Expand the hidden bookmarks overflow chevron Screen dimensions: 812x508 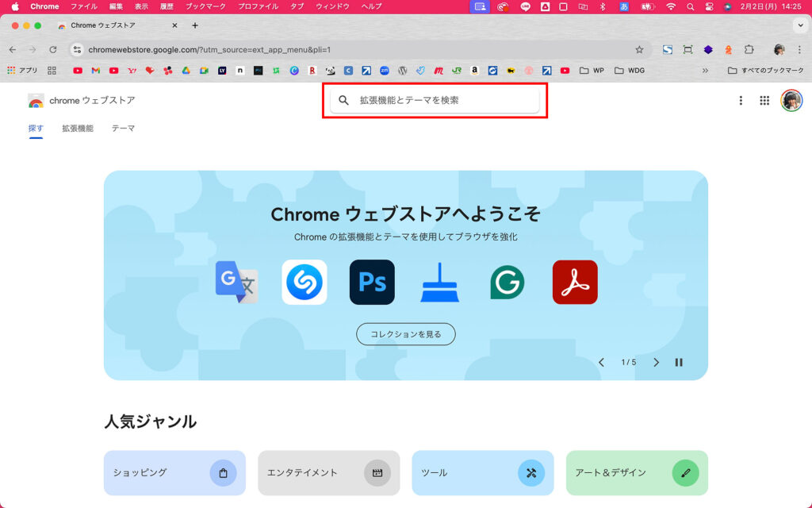[705, 71]
